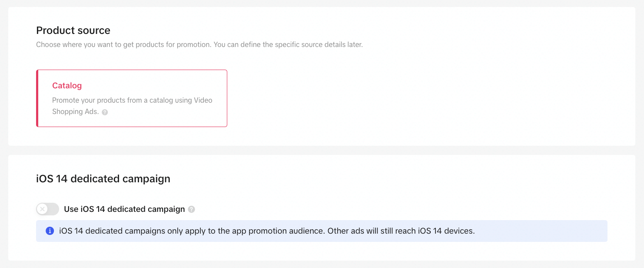Click the 'Use iOS 14 dedicated campaign' label
The width and height of the screenshot is (644, 268).
pos(124,209)
